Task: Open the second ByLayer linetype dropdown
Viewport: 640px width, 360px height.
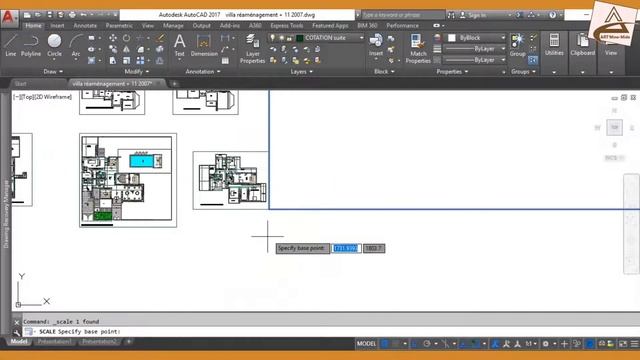Action: click(503, 60)
